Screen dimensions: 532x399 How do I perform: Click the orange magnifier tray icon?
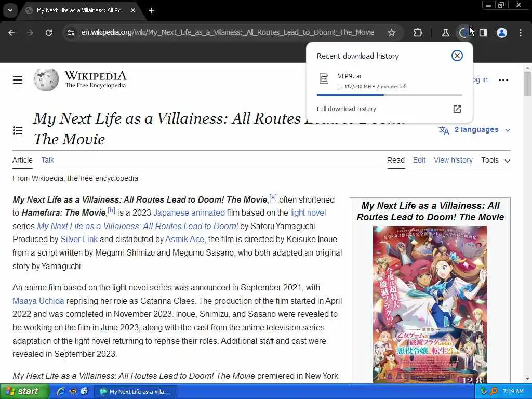tap(494, 392)
